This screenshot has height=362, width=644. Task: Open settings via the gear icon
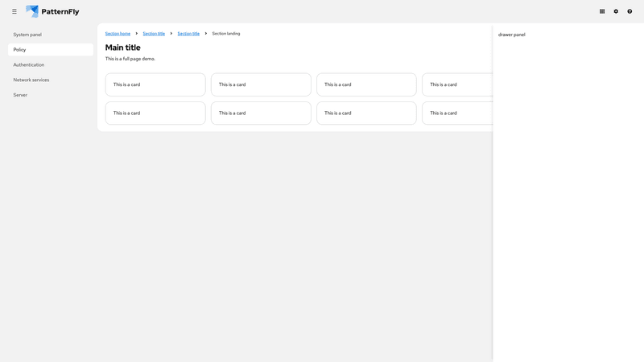pos(616,11)
